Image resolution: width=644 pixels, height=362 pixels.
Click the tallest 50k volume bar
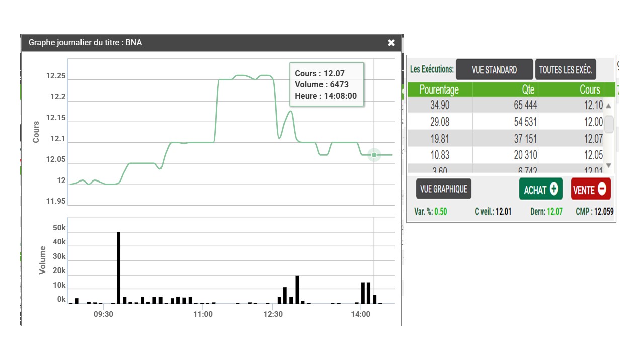[119, 267]
